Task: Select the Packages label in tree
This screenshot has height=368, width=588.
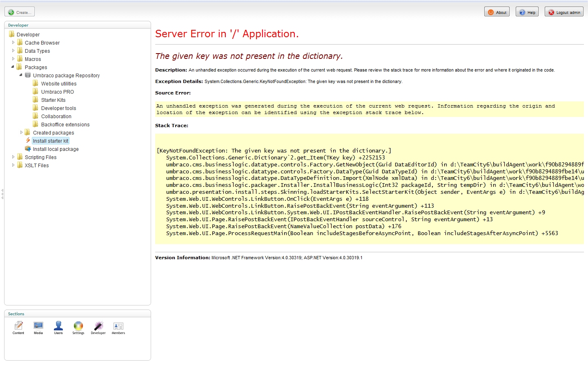Action: coord(36,67)
